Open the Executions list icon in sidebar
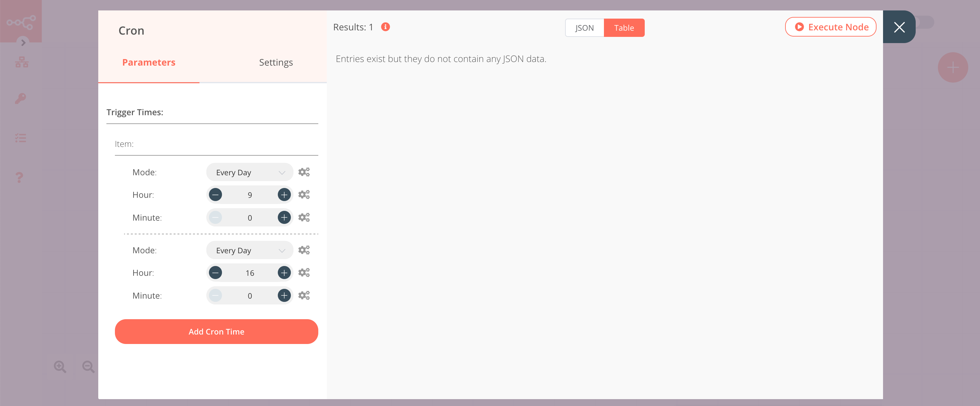 [20, 138]
